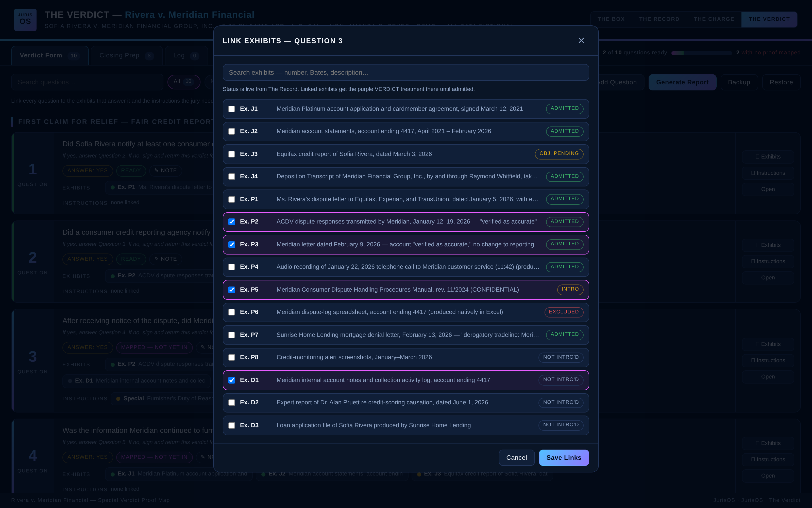Check the Ex. P7 mortgage denial letter checkbox
This screenshot has width=812, height=508.
(x=231, y=335)
